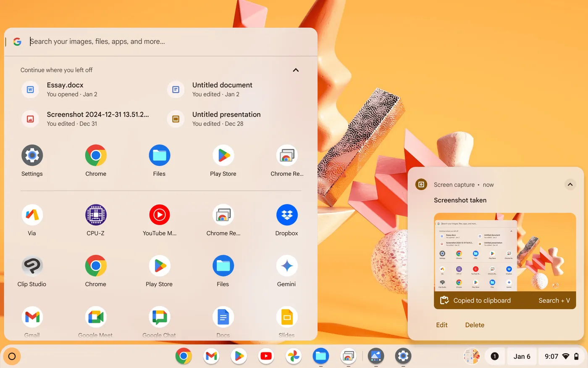Click Edit on the screenshot notification
This screenshot has height=368, width=588.
pyautogui.click(x=442, y=325)
